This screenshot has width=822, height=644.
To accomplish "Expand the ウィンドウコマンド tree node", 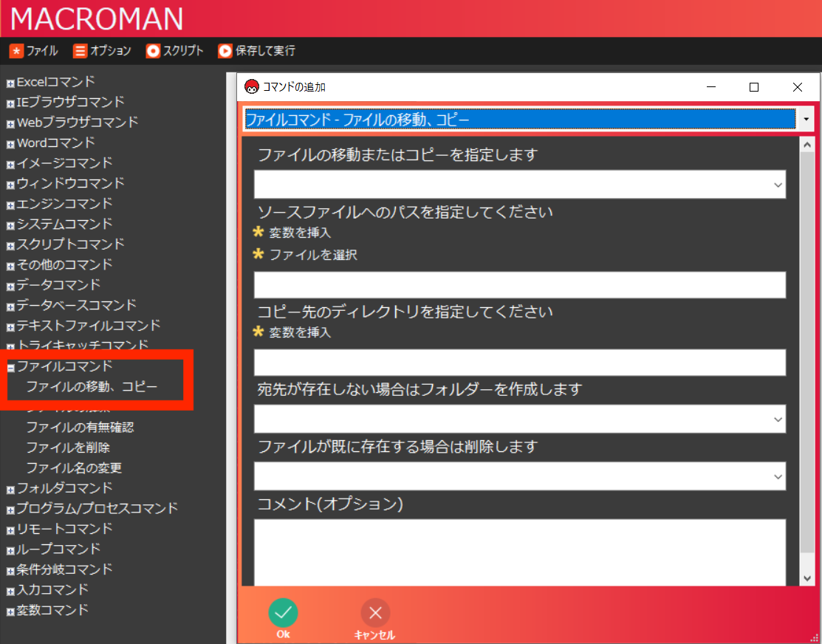I will [10, 185].
